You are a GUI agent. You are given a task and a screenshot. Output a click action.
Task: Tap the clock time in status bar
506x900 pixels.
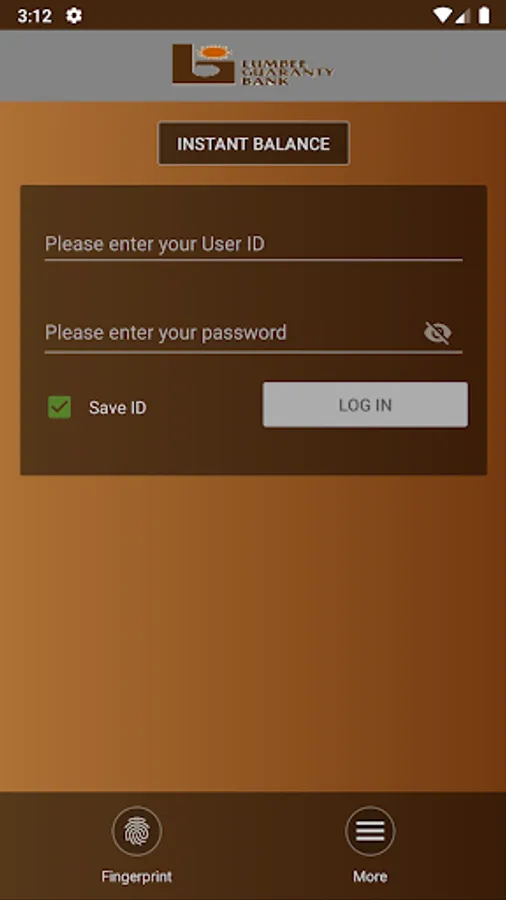(34, 16)
